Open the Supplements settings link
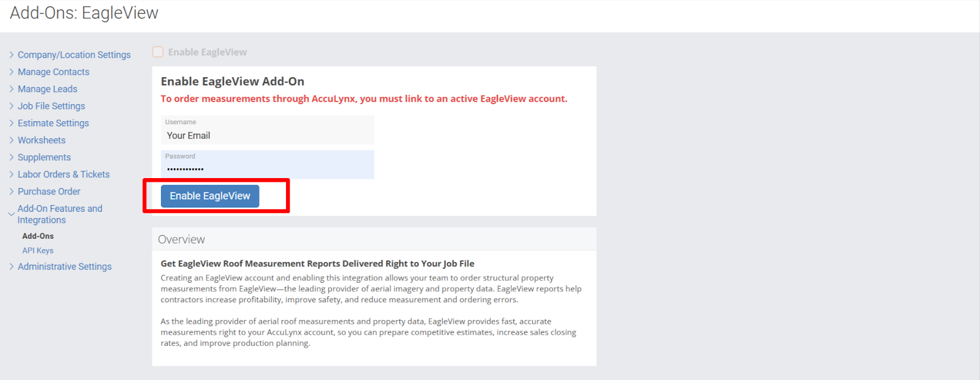Screen dimensions: 980x380 click(x=44, y=157)
